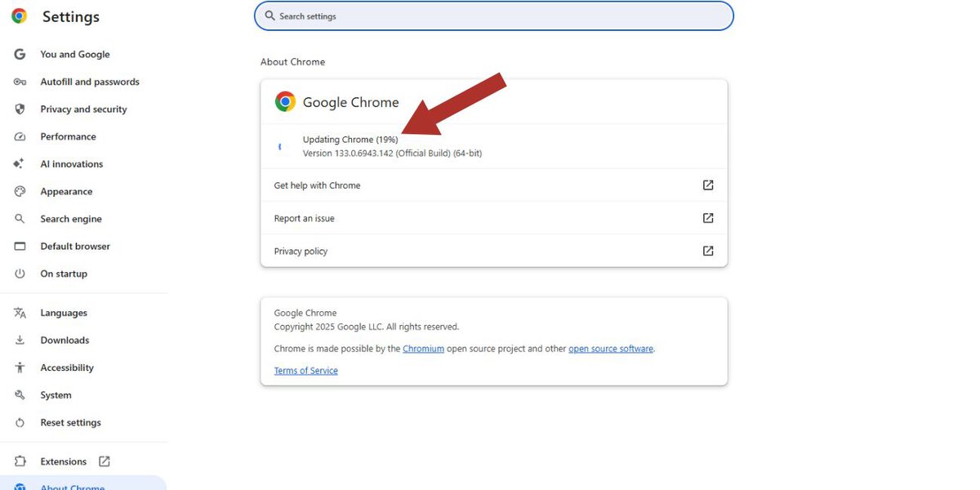Click the Extensions external link icon
980x490 pixels.
105,461
